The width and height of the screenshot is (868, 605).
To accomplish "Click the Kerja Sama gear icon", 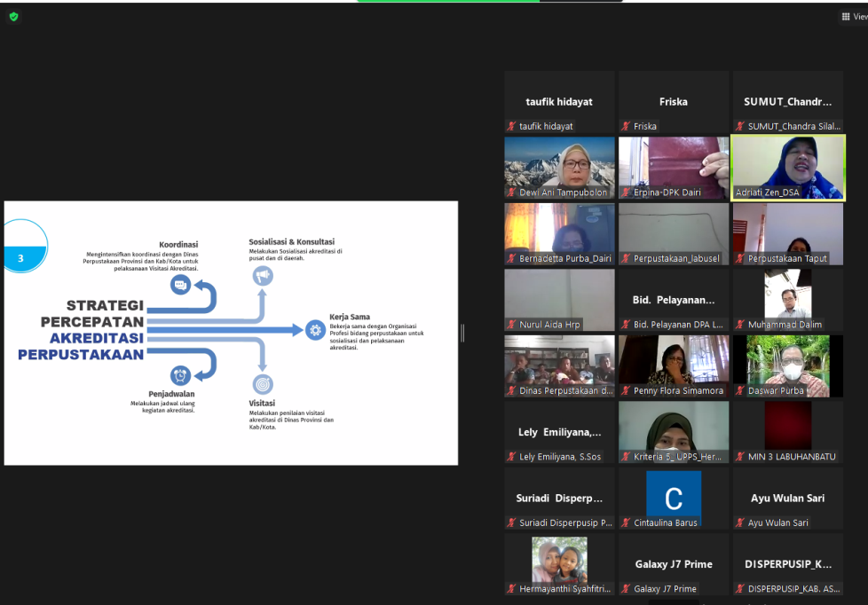I will (x=315, y=330).
